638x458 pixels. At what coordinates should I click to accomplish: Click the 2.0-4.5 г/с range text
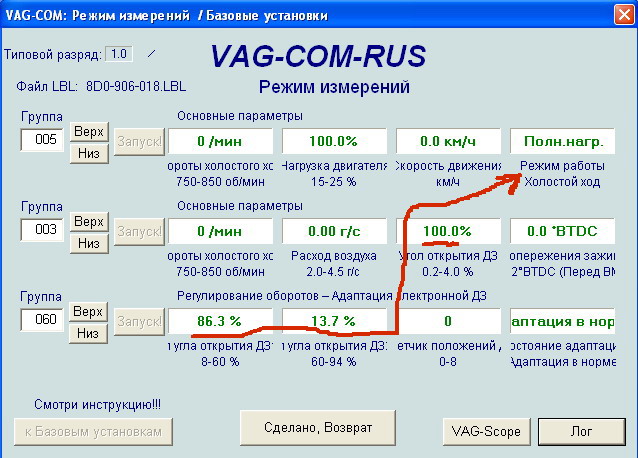333,272
